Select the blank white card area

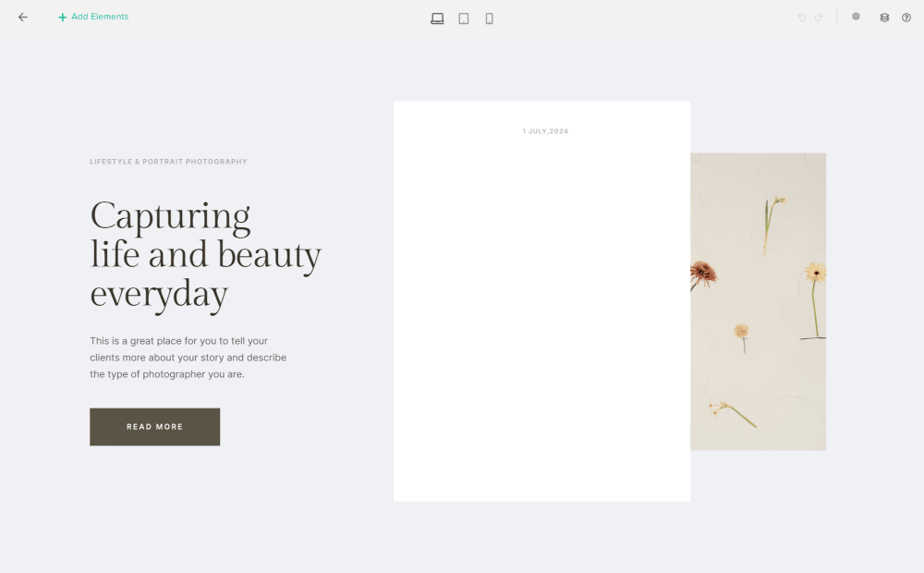coord(541,314)
